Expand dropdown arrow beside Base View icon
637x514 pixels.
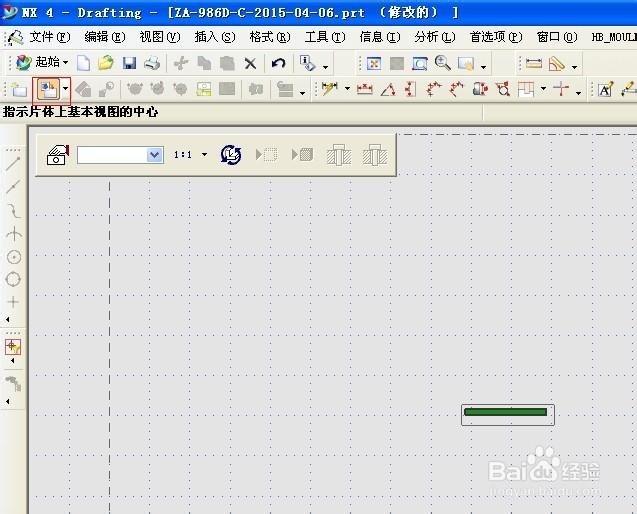[x=65, y=89]
